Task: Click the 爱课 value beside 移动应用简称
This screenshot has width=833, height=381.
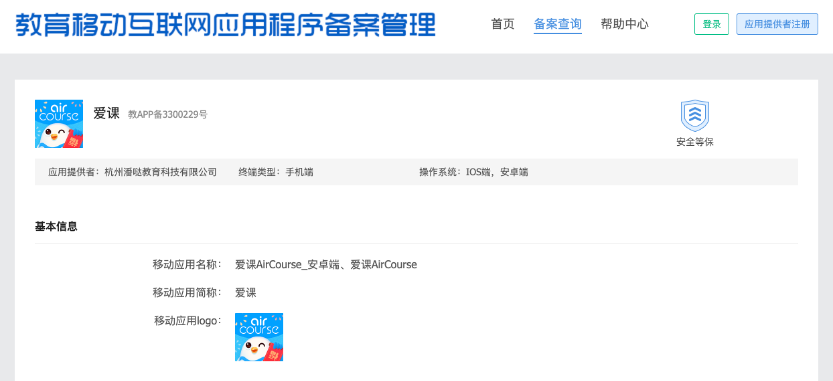Action: [246, 292]
